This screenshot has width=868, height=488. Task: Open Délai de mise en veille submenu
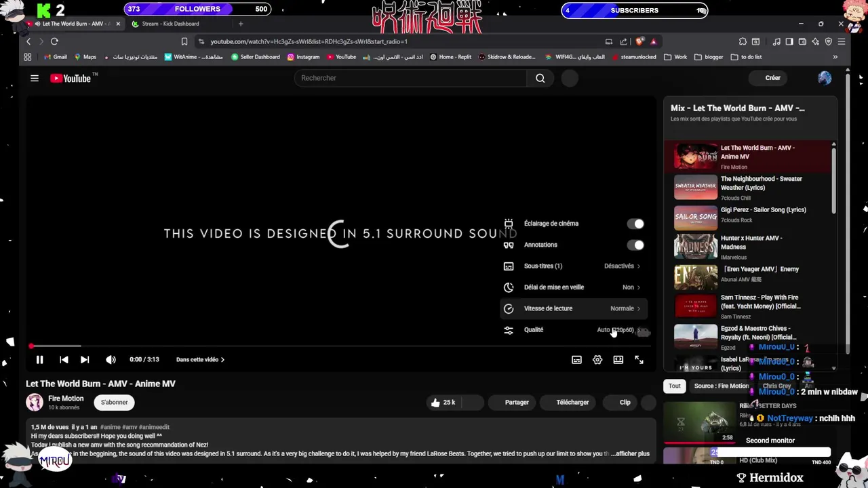(574, 287)
